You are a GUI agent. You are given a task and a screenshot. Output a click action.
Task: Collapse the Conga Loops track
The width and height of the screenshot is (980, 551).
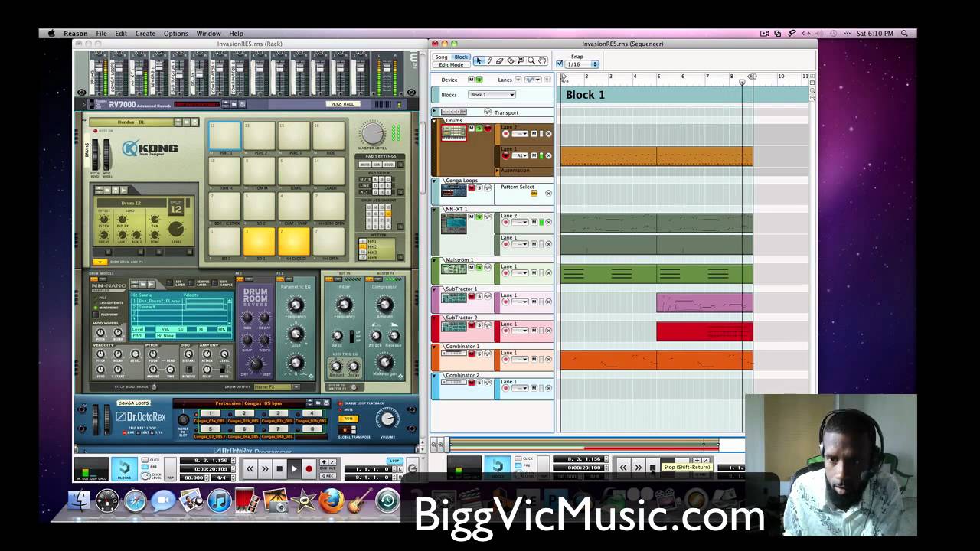pyautogui.click(x=435, y=181)
